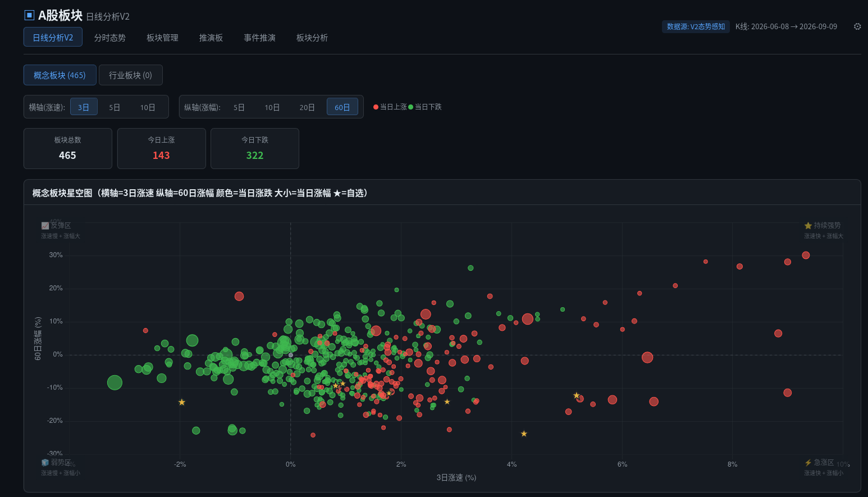Click the A股板块 logo square icon
868x497 pixels.
29,15
